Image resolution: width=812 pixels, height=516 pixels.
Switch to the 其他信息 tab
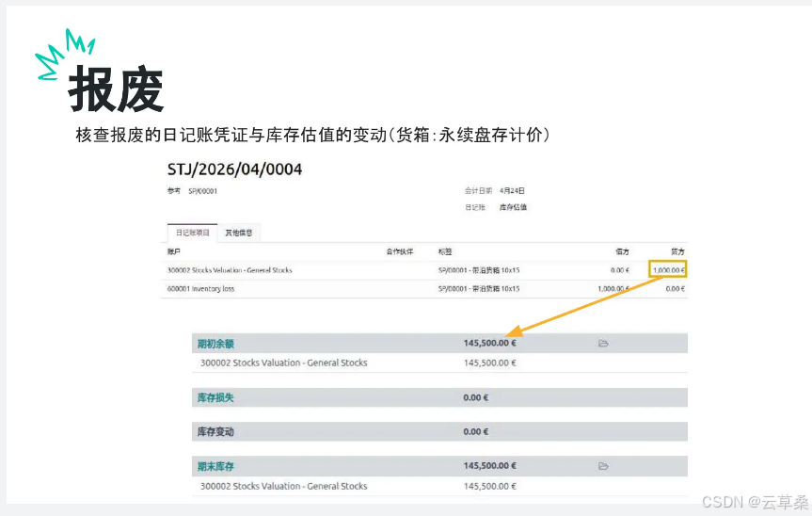pyautogui.click(x=239, y=234)
